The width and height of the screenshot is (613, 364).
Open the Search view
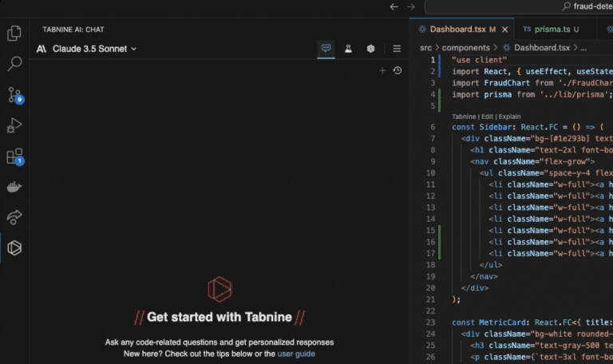[14, 64]
